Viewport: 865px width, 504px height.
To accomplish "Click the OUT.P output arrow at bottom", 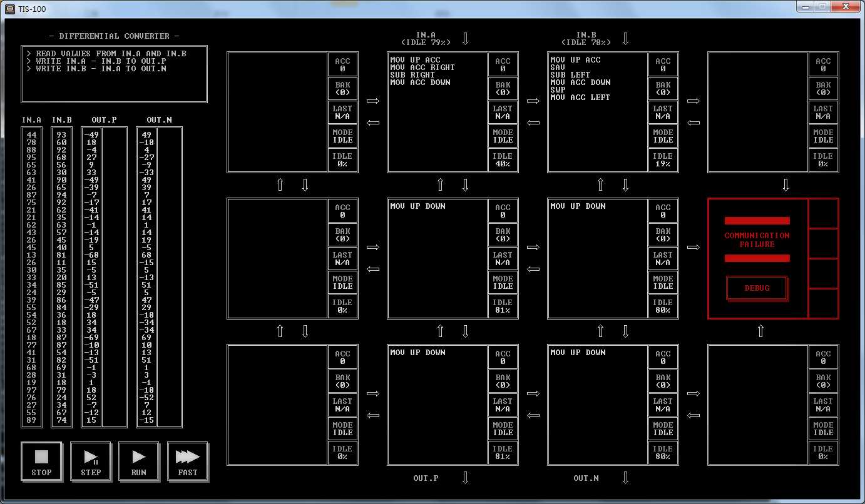I will [465, 478].
